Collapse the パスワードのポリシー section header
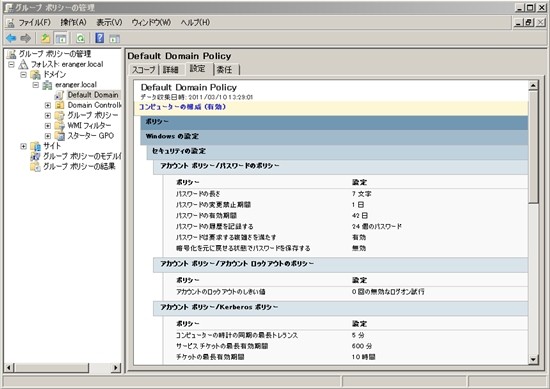The height and width of the screenshot is (389, 550). [x=341, y=166]
